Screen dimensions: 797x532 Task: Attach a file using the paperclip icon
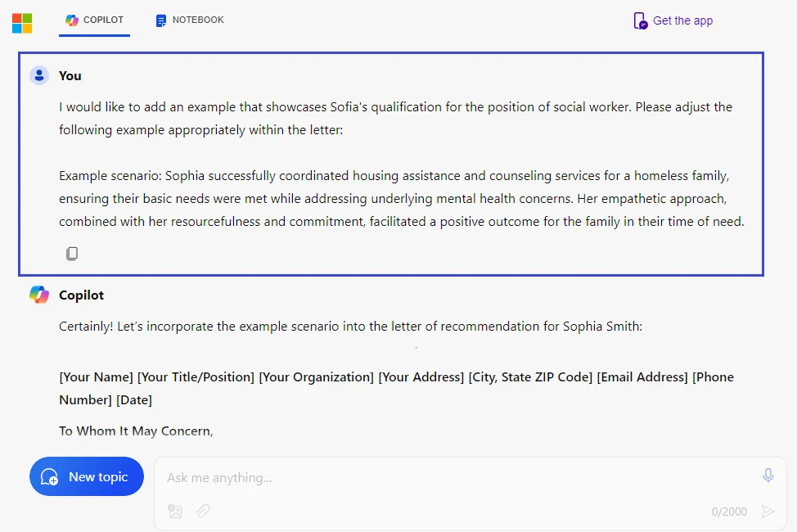click(x=202, y=511)
